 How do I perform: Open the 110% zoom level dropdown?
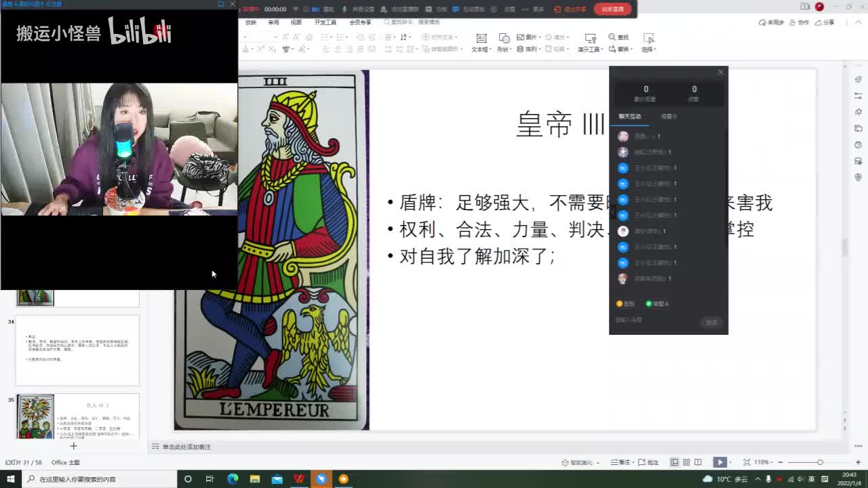(764, 462)
